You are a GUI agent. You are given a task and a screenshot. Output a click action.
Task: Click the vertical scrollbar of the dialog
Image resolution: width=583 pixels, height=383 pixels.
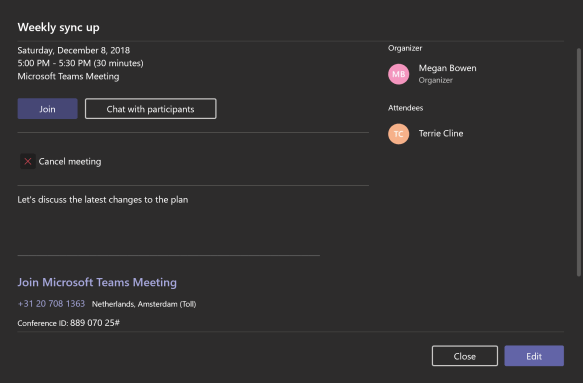click(x=579, y=162)
